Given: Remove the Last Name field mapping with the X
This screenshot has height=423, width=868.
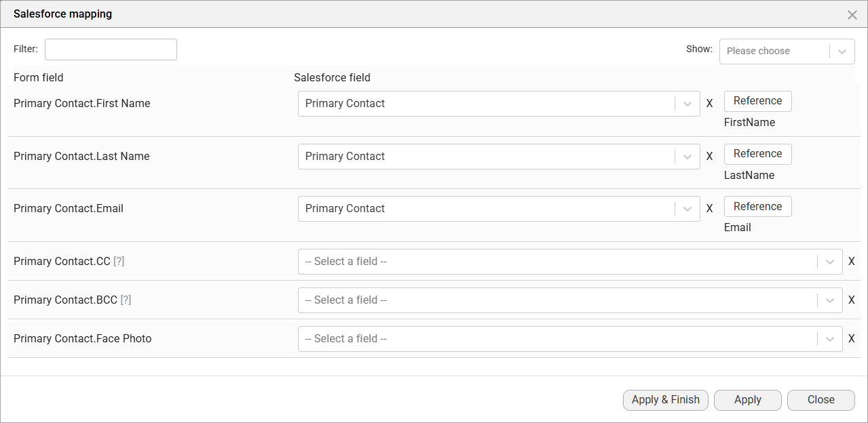Looking at the screenshot, I should click(709, 156).
